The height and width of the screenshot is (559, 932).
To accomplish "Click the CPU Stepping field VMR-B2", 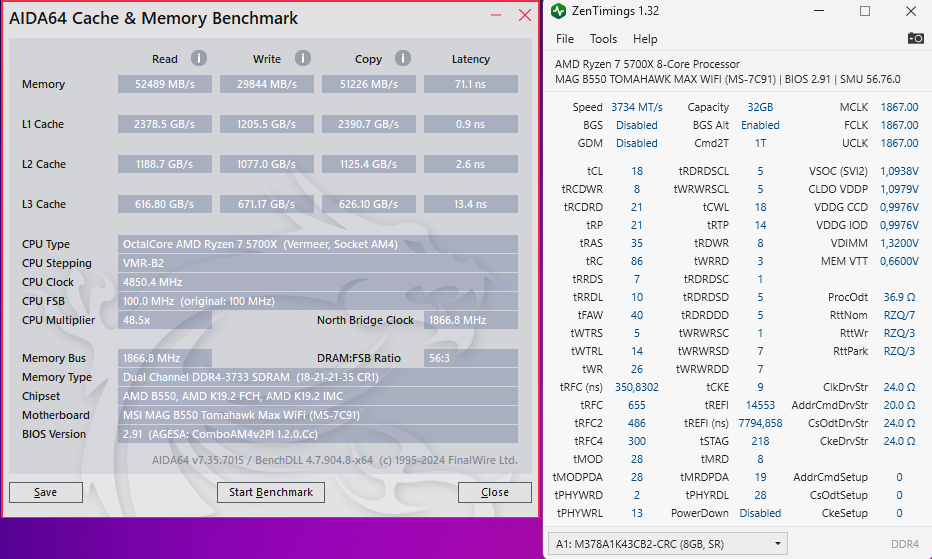I will pyautogui.click(x=317, y=263).
